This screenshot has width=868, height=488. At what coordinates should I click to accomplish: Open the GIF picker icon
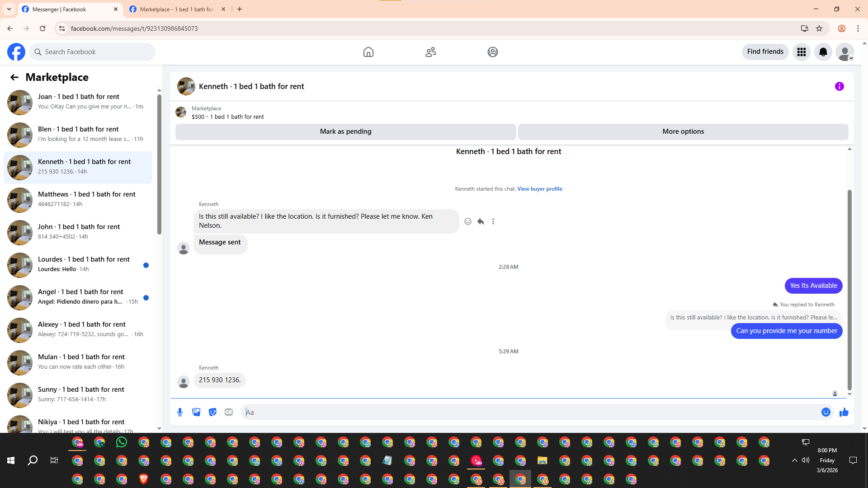(229, 412)
